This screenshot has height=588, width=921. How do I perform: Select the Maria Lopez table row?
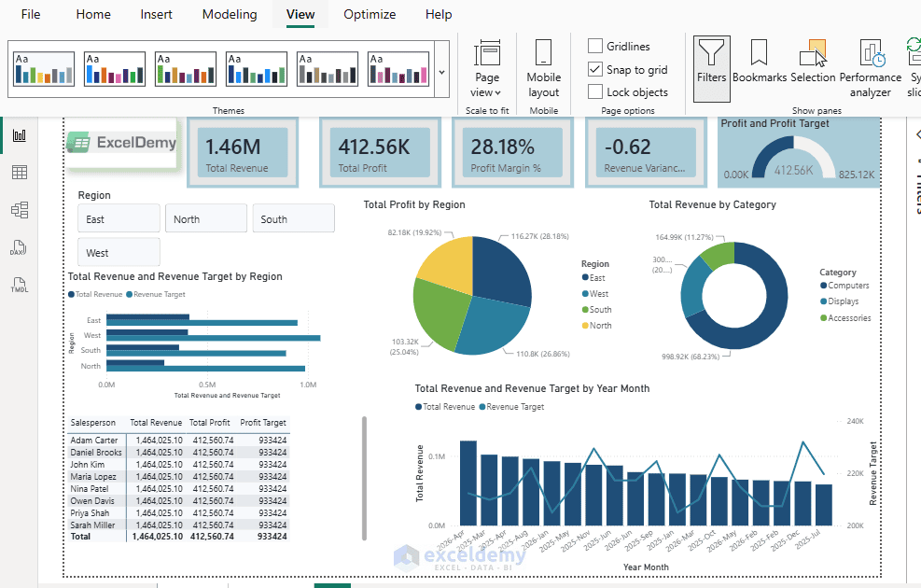point(178,476)
